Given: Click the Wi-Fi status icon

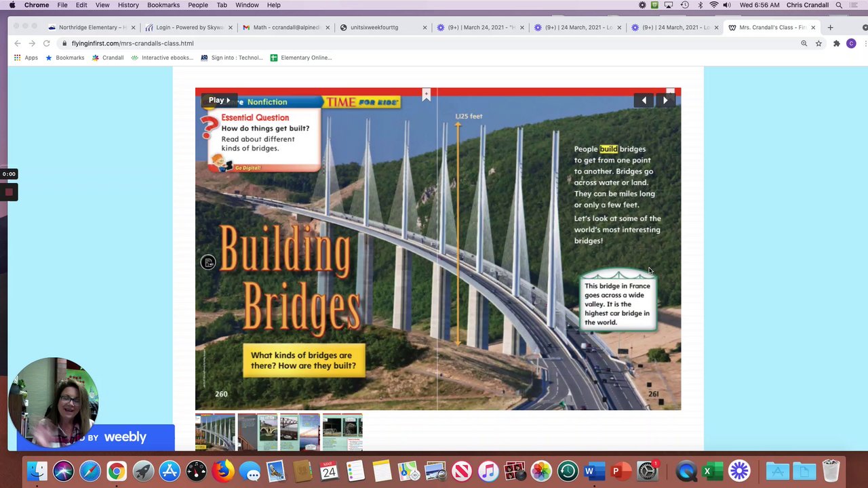Looking at the screenshot, I should point(713,5).
